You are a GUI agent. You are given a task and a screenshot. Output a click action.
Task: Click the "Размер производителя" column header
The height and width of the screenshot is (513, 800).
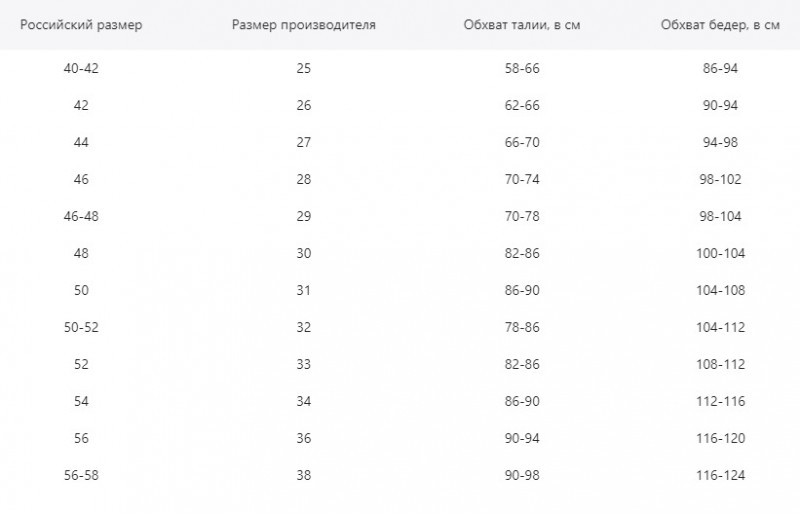pos(304,25)
